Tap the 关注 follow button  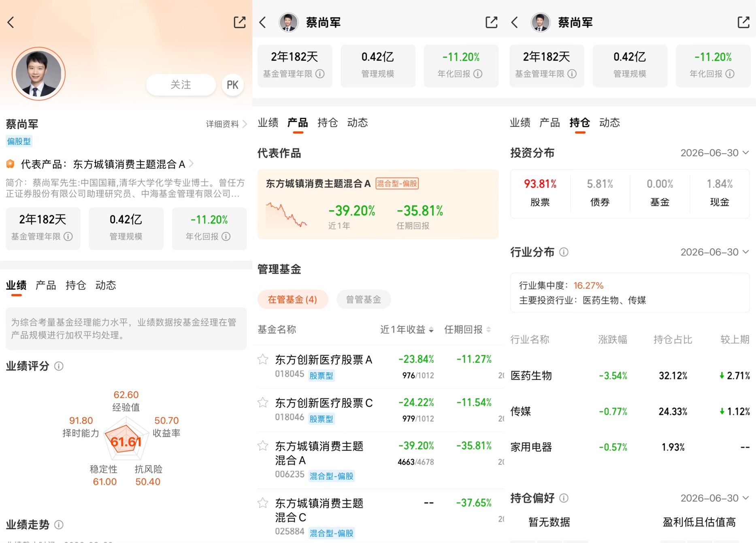(181, 85)
